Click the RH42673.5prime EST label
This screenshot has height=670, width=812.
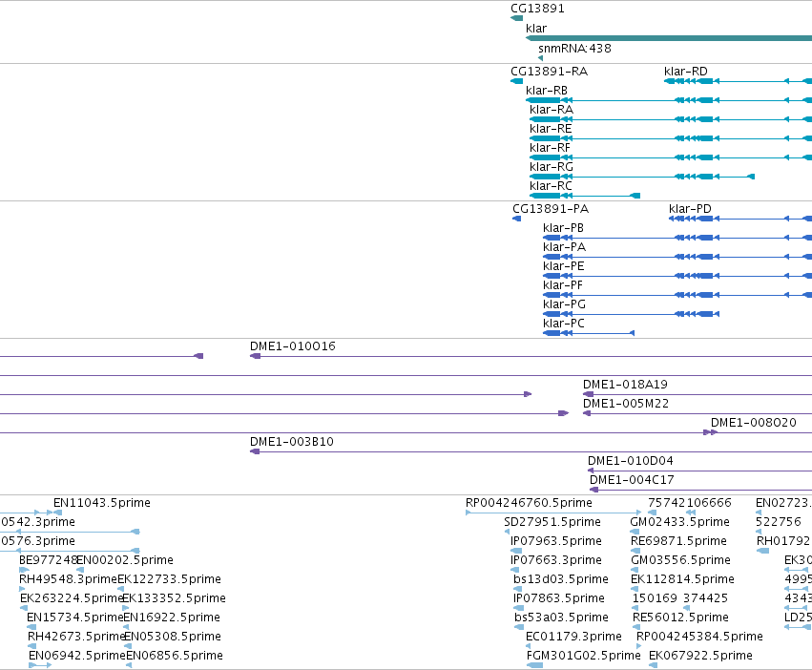(x=77, y=637)
